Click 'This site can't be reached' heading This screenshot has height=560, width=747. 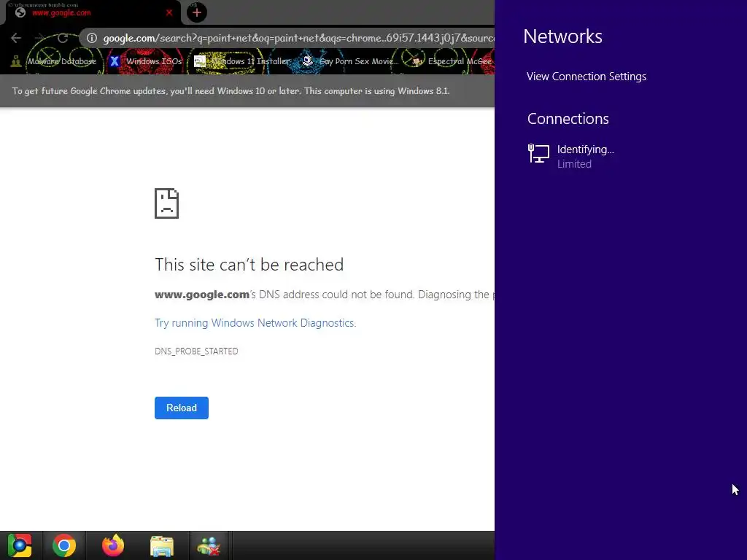[249, 265]
